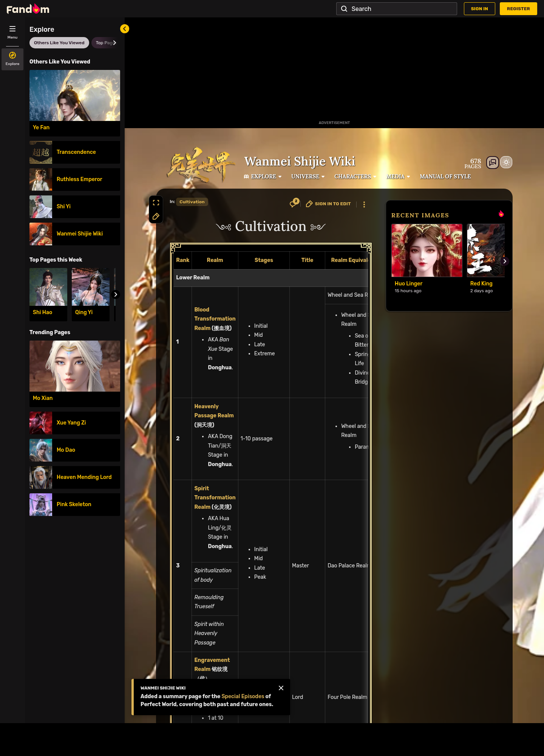Open Mo Dao trending page
544x756 pixels.
point(75,450)
